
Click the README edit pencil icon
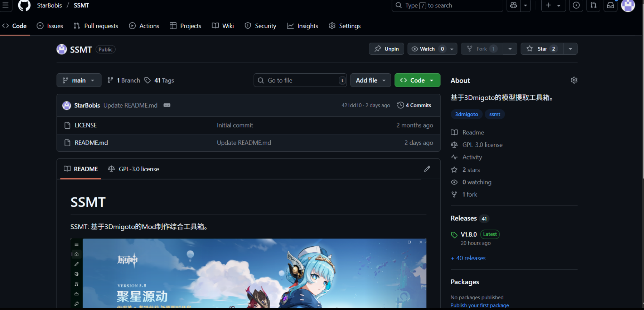click(427, 169)
